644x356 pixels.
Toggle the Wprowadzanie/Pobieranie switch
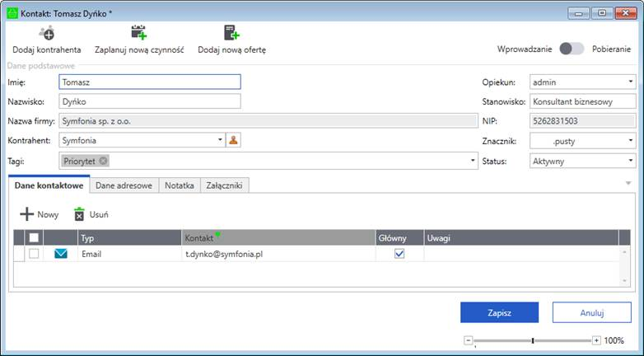coord(572,49)
